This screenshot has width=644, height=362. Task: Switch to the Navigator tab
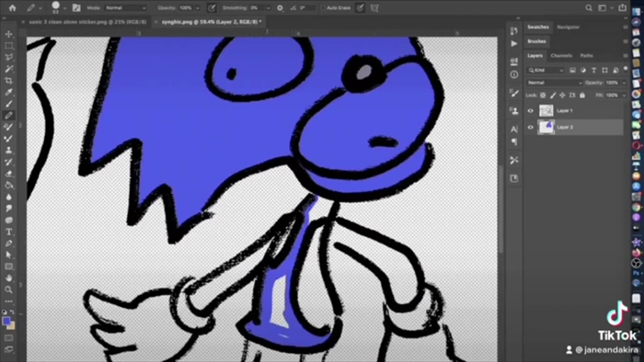[568, 27]
